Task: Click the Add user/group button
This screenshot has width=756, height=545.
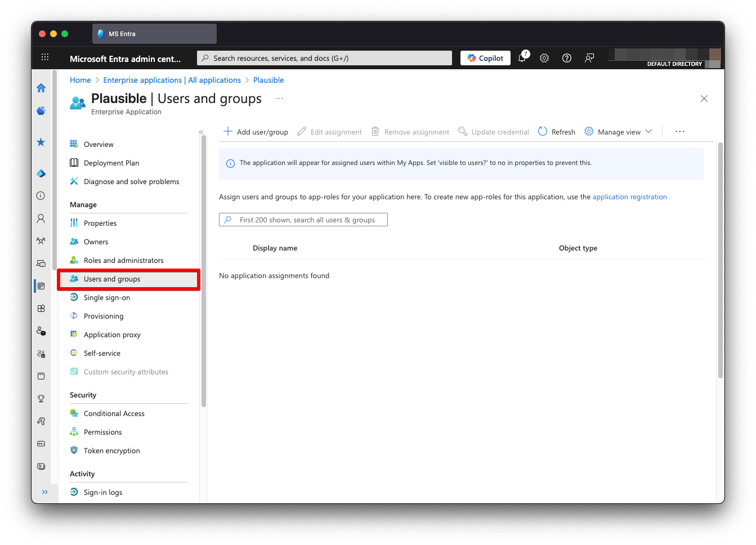Action: [x=255, y=131]
